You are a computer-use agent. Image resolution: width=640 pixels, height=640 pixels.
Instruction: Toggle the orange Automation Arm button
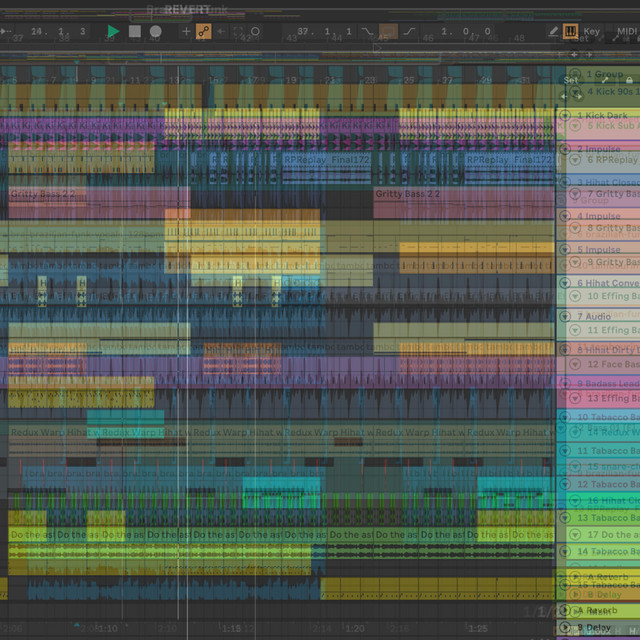(204, 32)
